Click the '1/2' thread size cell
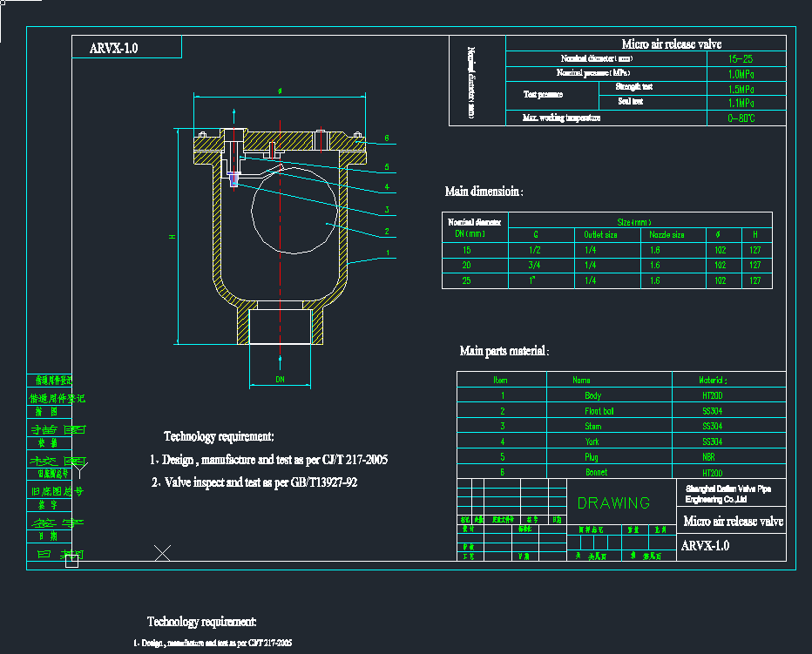 (535, 250)
